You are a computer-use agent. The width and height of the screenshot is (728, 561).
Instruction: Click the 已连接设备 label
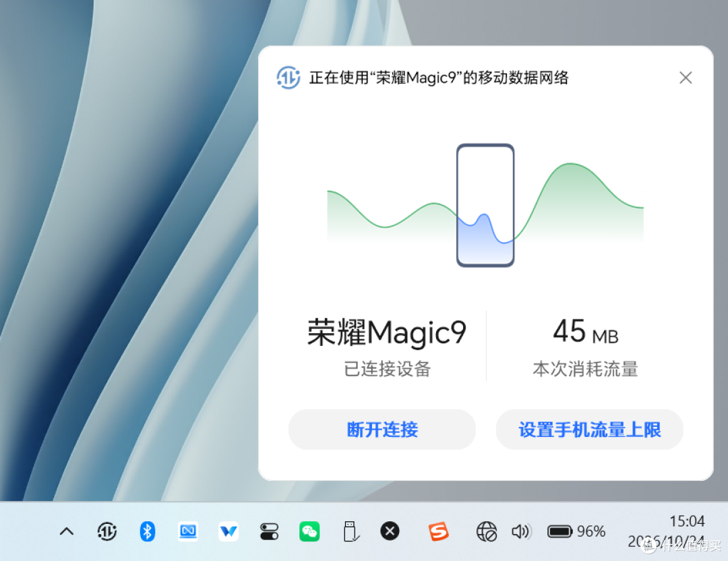[x=387, y=370]
